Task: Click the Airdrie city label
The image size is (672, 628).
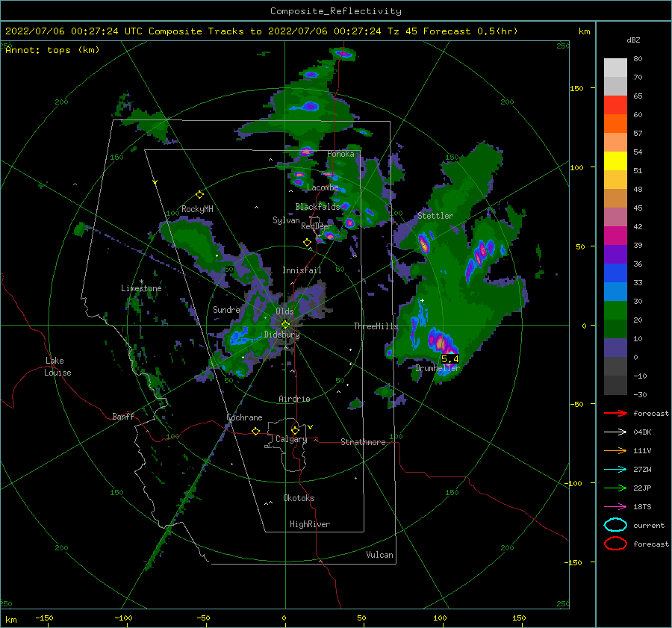Action: 294,399
